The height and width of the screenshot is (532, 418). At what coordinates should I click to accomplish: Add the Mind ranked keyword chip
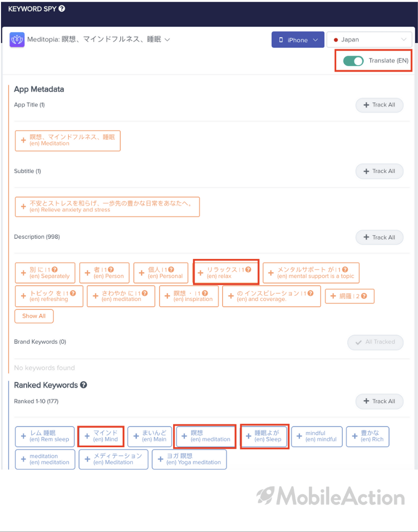pos(101,436)
